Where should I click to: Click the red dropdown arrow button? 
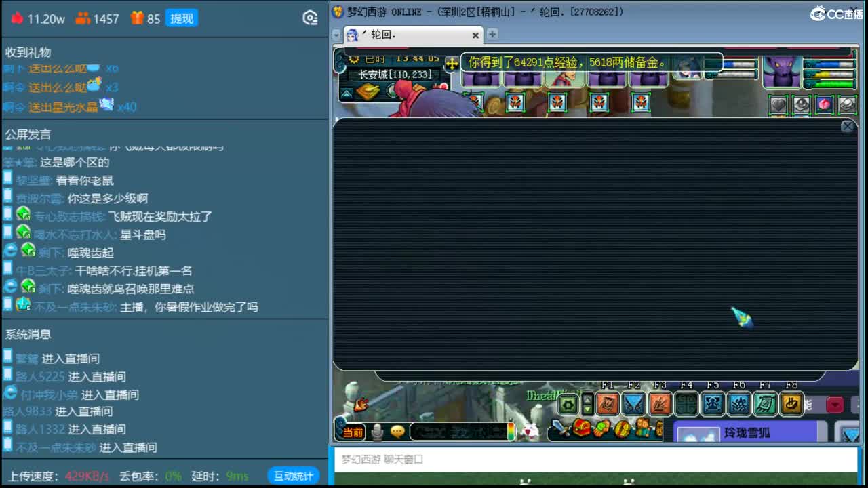coord(835,405)
